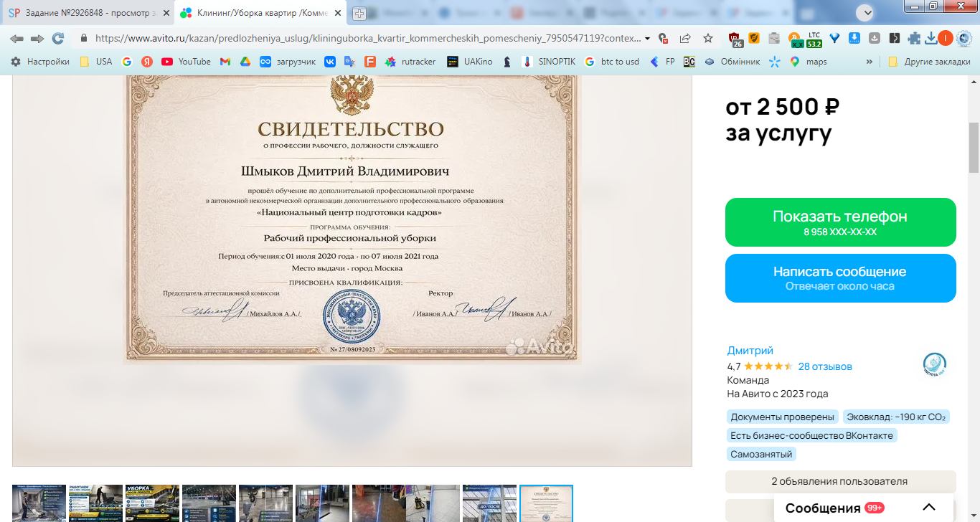Select the ДО | ПОСЛЕ thumbnail
Screen dimensions: 980x522
click(x=489, y=503)
